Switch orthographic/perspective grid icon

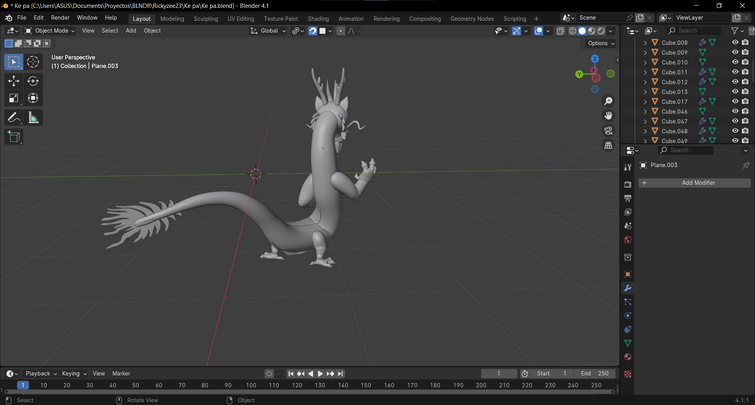pyautogui.click(x=608, y=145)
